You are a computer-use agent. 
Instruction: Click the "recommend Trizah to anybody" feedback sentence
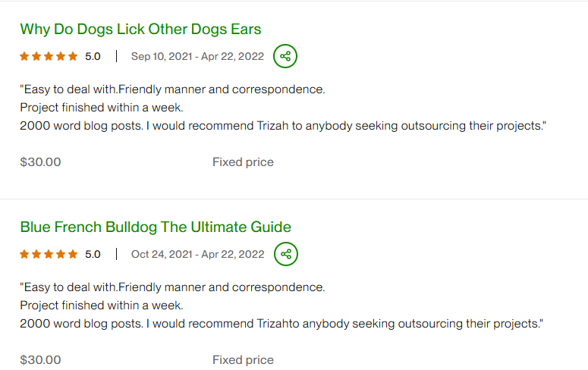click(282, 126)
